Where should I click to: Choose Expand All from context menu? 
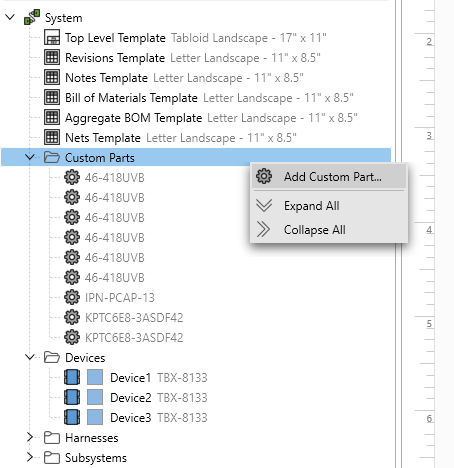point(329,206)
